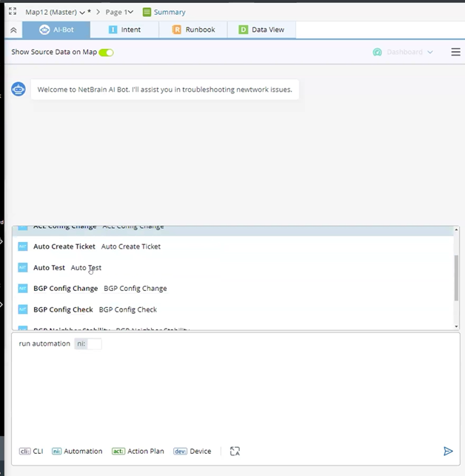Screen dimensions: 465x476
Task: Click the green Summary icon
Action: (x=147, y=12)
